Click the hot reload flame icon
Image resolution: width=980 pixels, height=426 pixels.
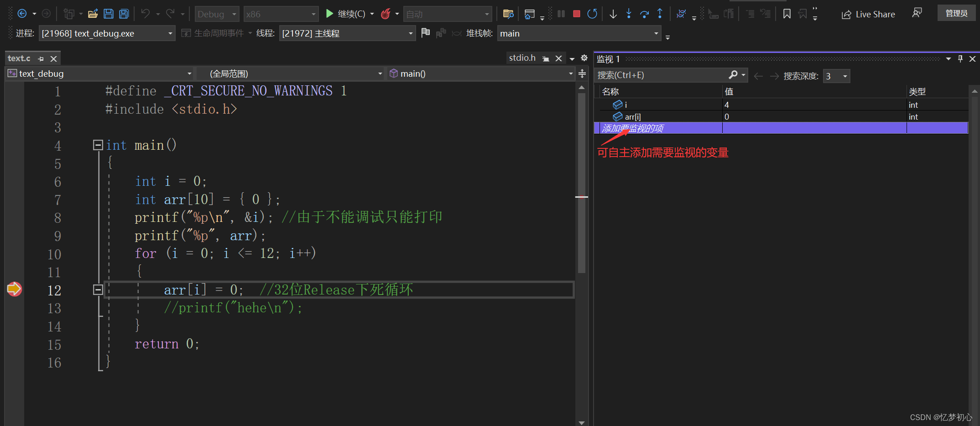click(x=386, y=14)
